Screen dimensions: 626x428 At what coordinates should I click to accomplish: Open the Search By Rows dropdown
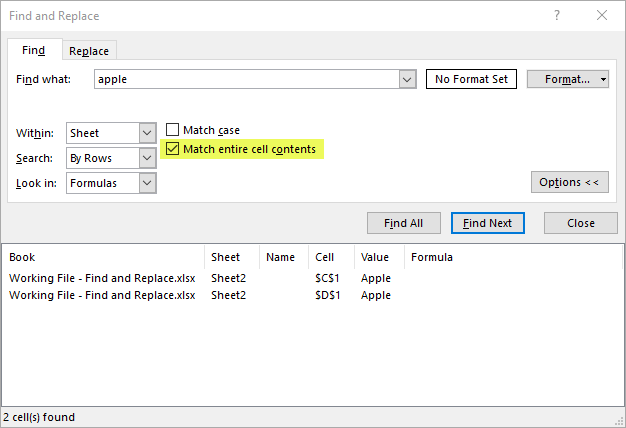(148, 158)
